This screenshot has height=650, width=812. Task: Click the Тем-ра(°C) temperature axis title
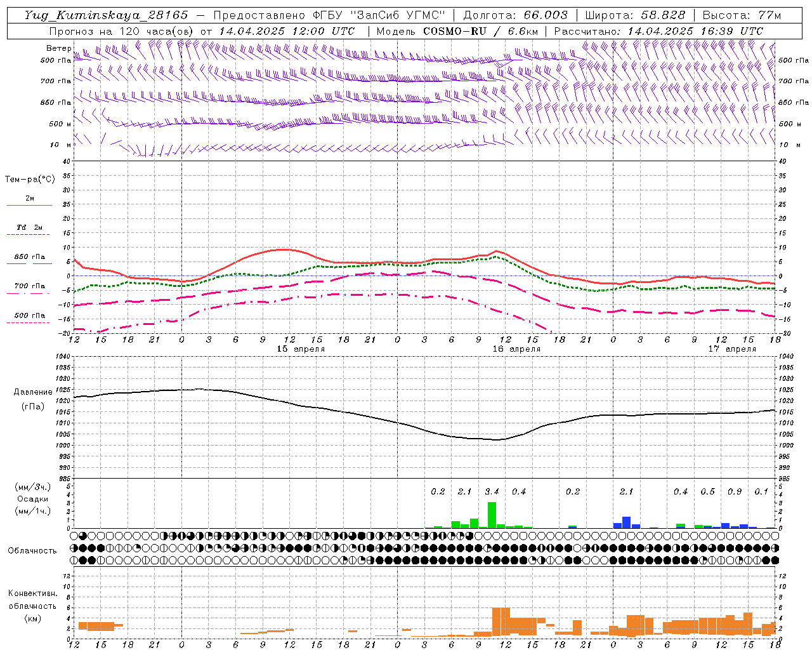pos(30,180)
